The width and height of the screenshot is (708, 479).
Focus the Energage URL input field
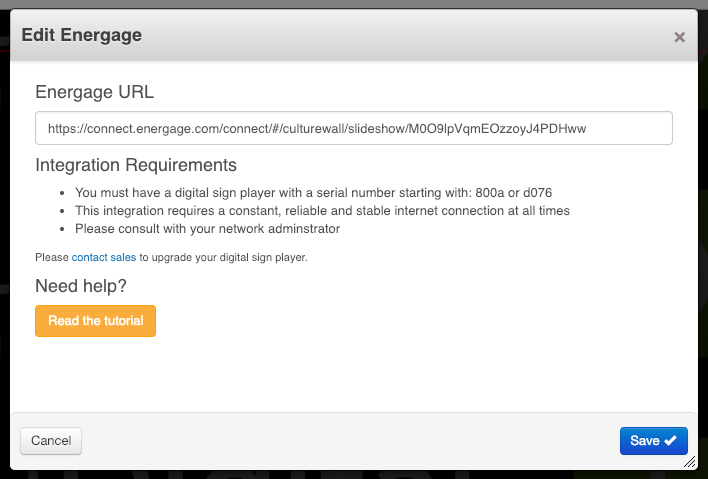tap(354, 128)
